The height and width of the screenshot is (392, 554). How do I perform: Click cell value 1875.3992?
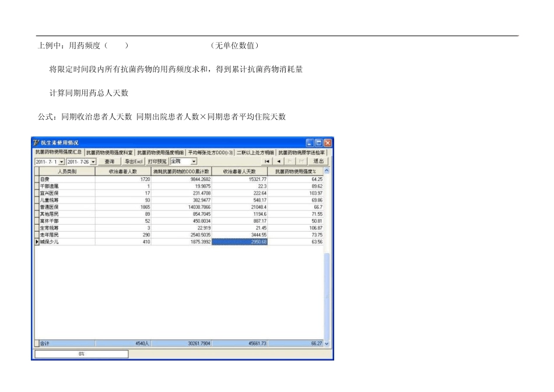pos(201,242)
